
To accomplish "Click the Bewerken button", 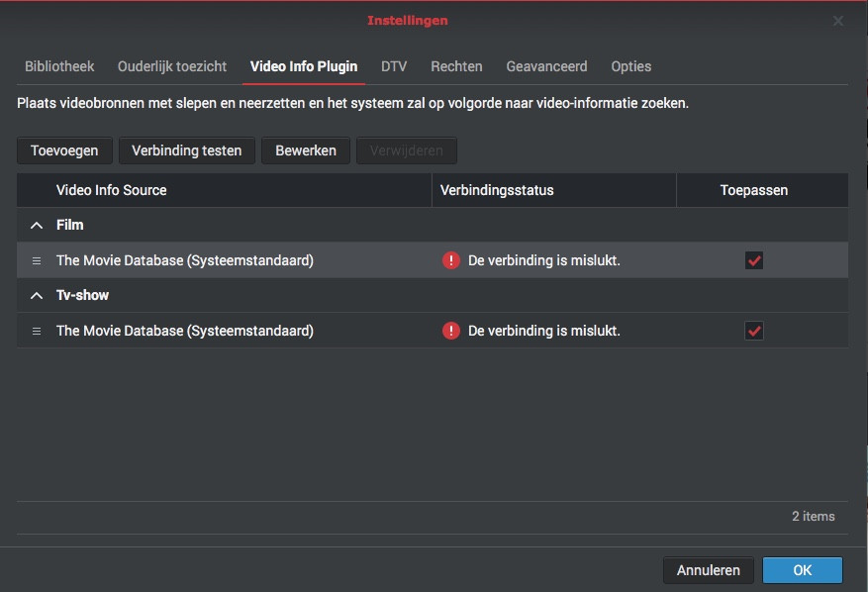I will tap(306, 150).
